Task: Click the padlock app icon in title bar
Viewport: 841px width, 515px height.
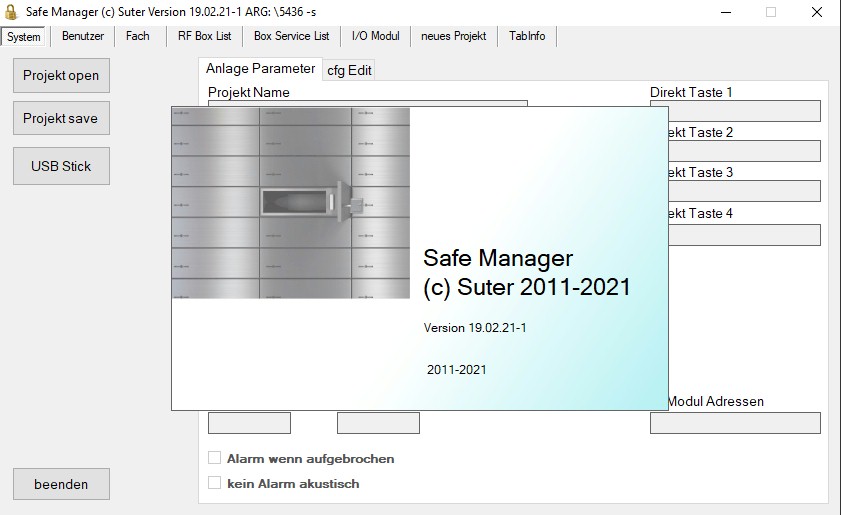Action: (x=12, y=12)
